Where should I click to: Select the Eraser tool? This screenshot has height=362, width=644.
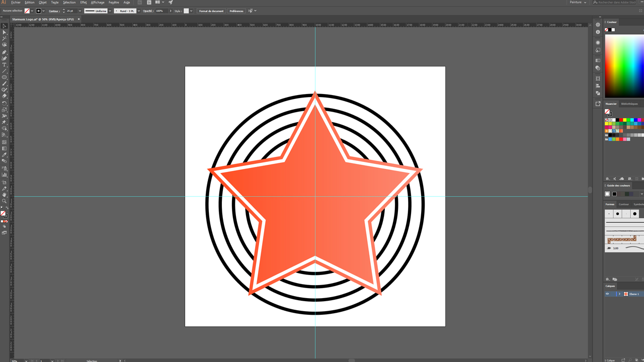click(x=5, y=96)
